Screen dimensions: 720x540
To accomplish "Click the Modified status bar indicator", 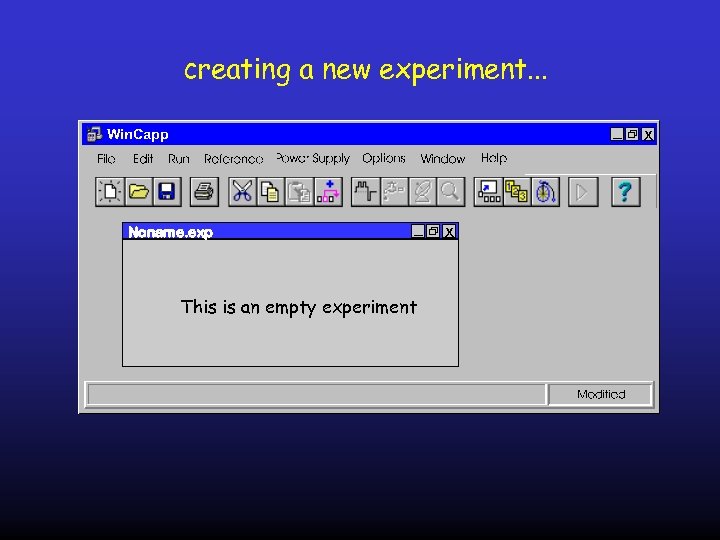I will (601, 394).
